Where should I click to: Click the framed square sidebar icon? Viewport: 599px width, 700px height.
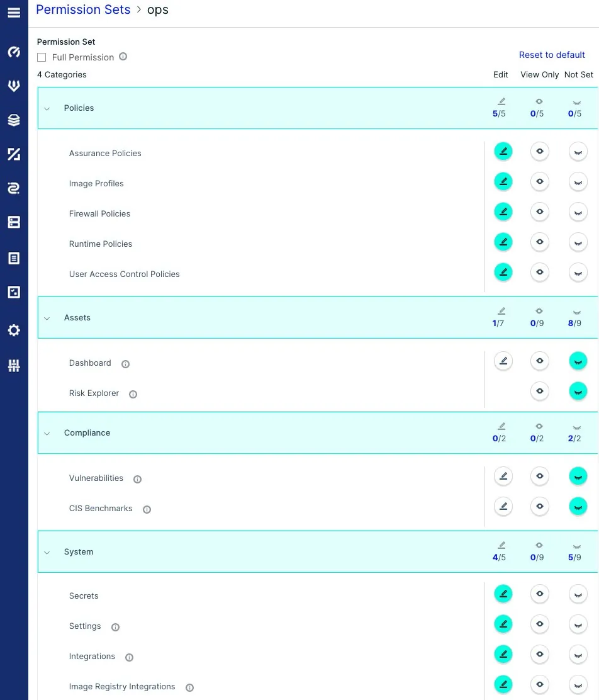14,293
